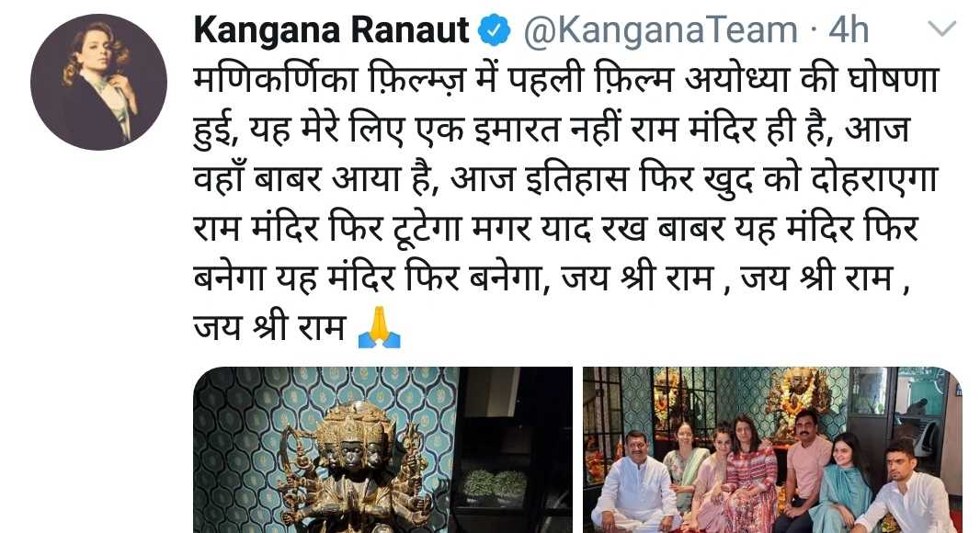Expand the tweet options chevron
This screenshot has height=533, width=980.
pyautogui.click(x=942, y=28)
